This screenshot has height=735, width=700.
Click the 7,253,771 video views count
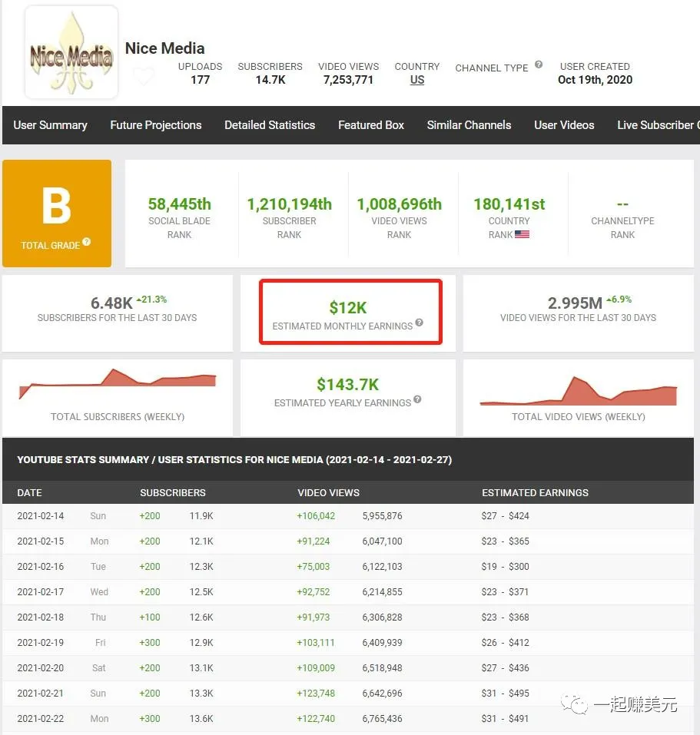coord(348,80)
